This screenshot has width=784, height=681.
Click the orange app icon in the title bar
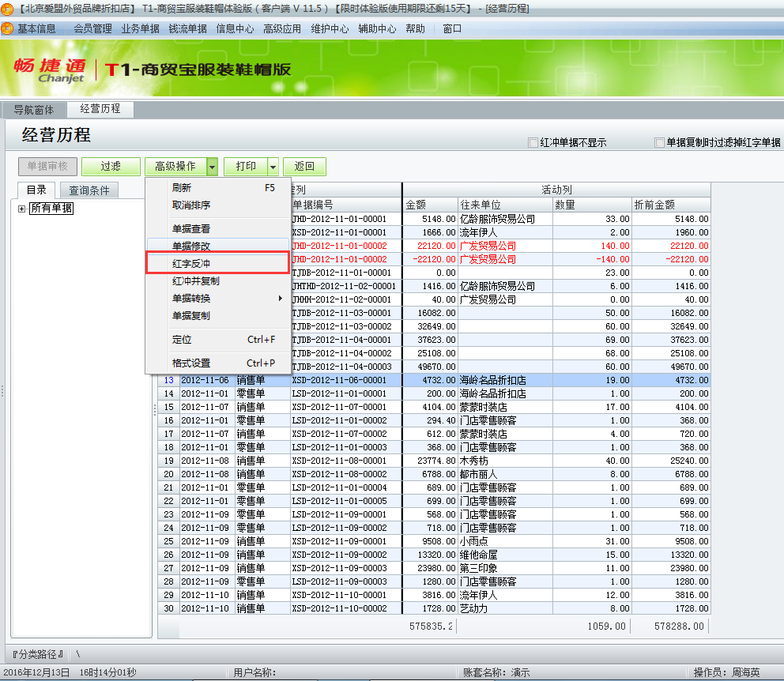pyautogui.click(x=6, y=8)
